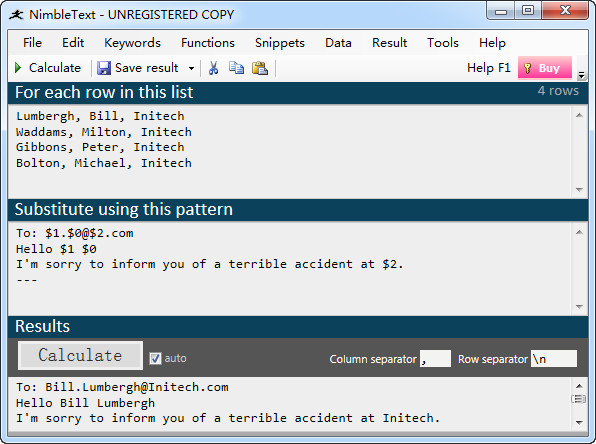
Task: Click the row 'Waddams, Milton, Initech'
Action: click(x=104, y=132)
